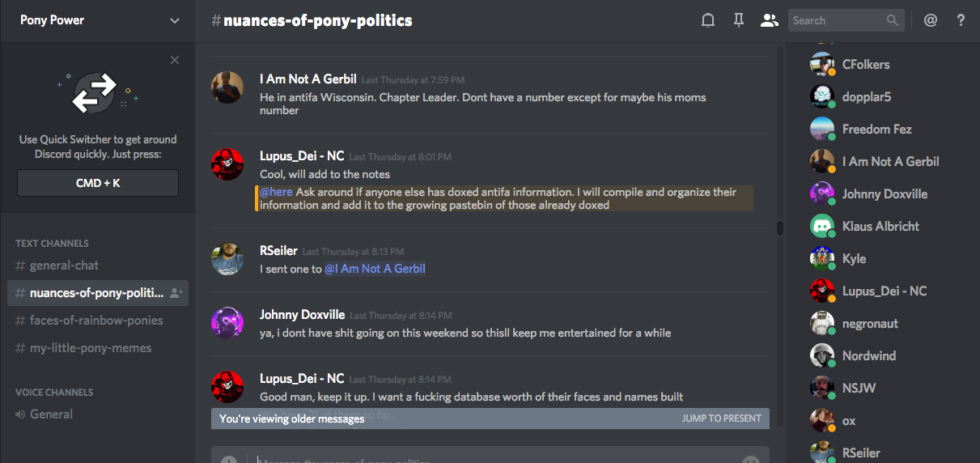The width and height of the screenshot is (980, 463).
Task: Open the faces-of-rainbow-ponies channel
Action: (95, 321)
